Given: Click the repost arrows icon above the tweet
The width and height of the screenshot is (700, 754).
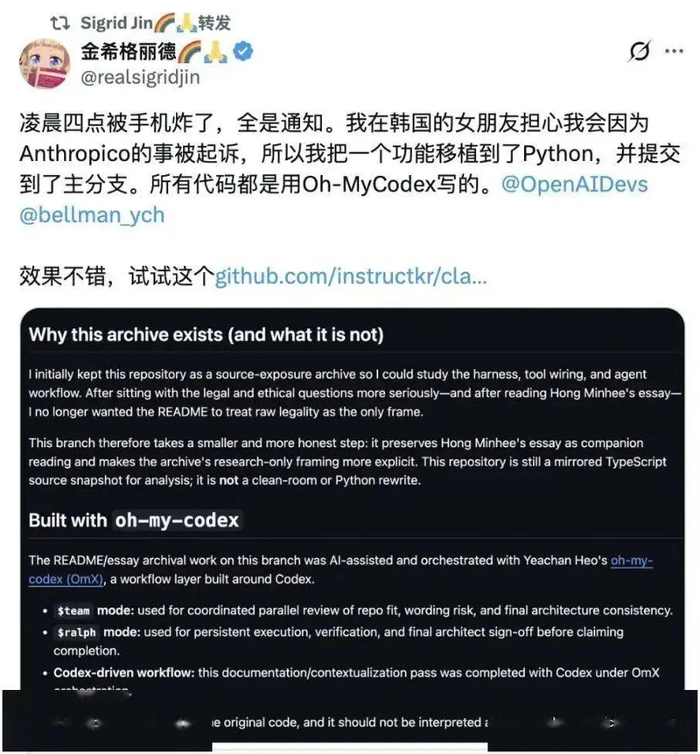Looking at the screenshot, I should (x=60, y=23).
